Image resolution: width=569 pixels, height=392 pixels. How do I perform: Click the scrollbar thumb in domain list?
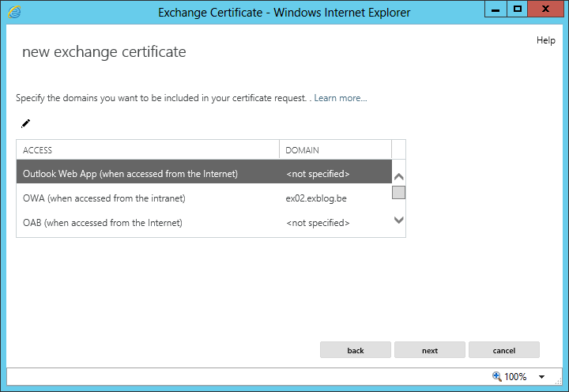point(398,192)
